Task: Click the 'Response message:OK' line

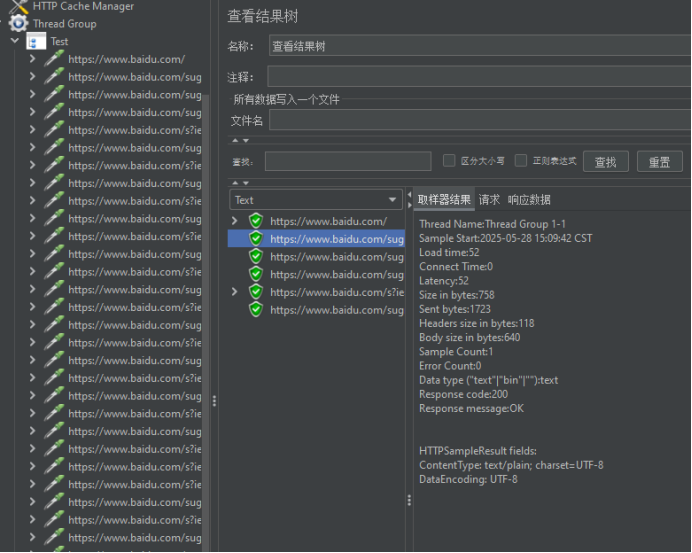Action: coord(471,408)
